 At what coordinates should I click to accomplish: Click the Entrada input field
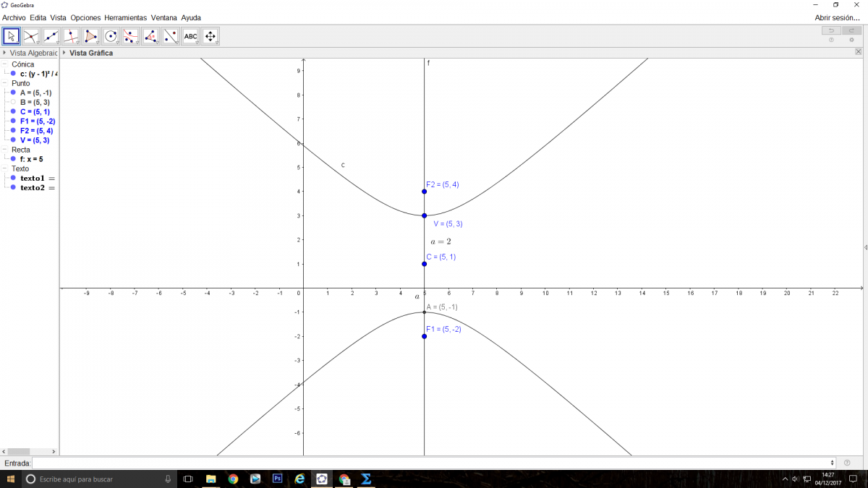433,463
